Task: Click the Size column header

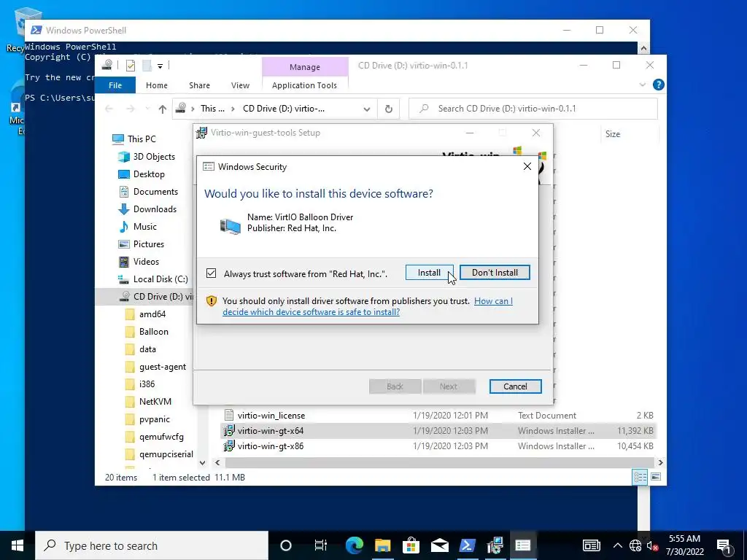Action: coord(613,134)
